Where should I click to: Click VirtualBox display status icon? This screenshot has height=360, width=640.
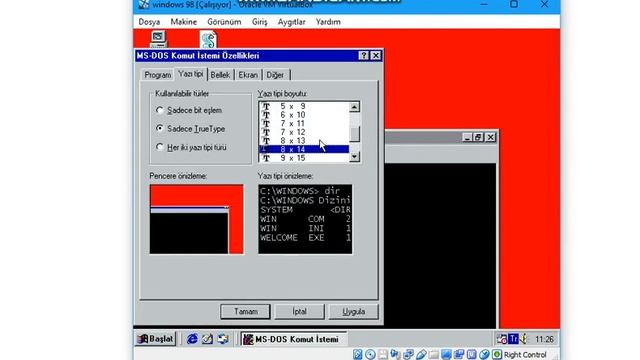(446, 354)
